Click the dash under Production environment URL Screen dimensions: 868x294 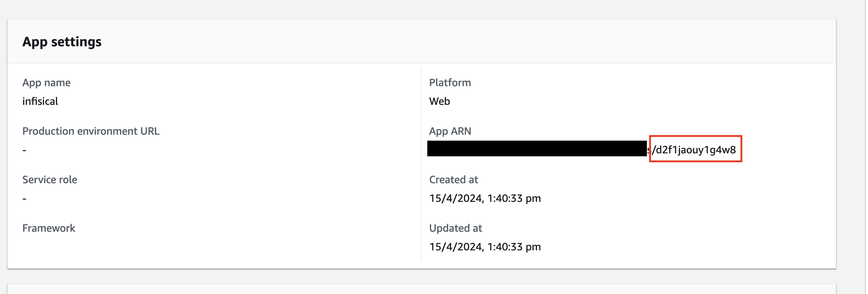25,150
